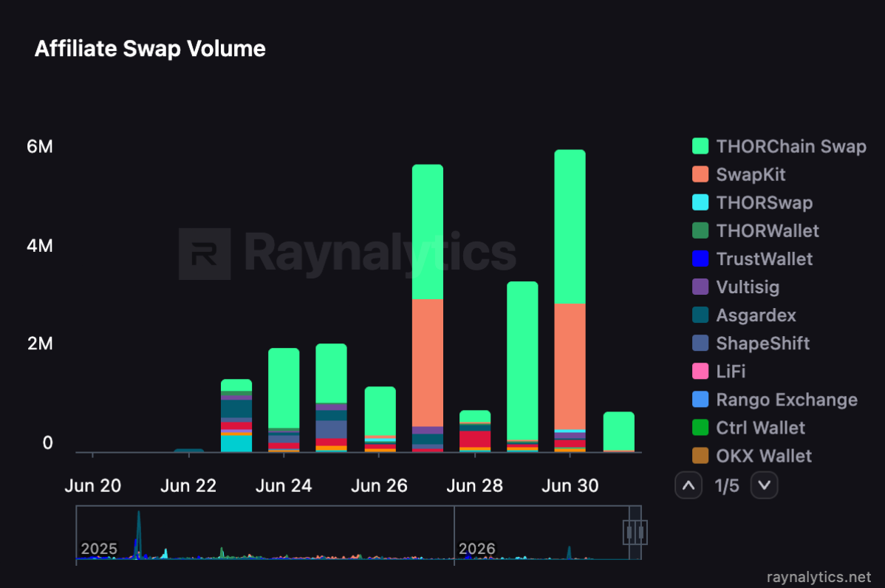Click the Jun 24 axis label
This screenshot has width=885, height=588.
click(x=284, y=486)
